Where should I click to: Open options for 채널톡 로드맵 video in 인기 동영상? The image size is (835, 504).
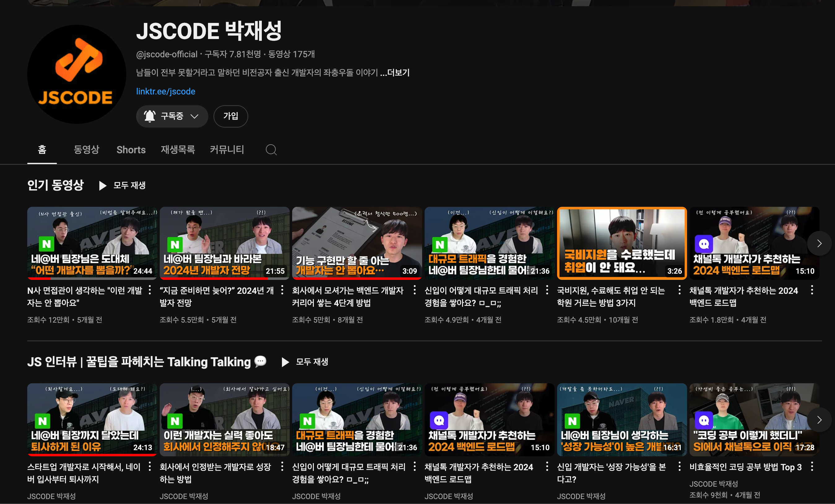(x=812, y=290)
